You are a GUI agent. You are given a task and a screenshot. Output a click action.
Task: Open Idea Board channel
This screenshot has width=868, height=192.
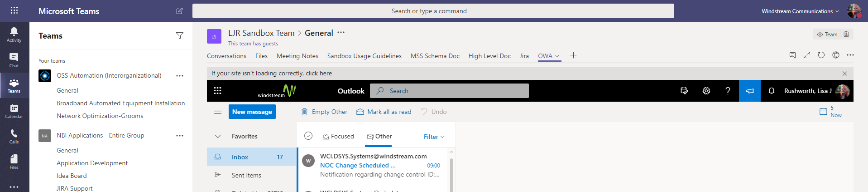72,176
